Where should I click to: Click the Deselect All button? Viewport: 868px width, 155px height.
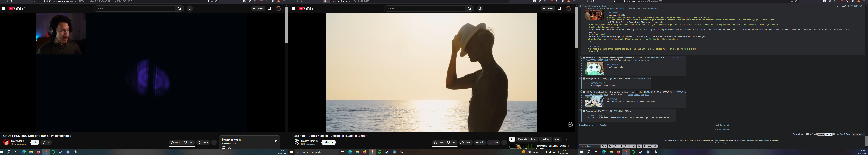(630, 146)
